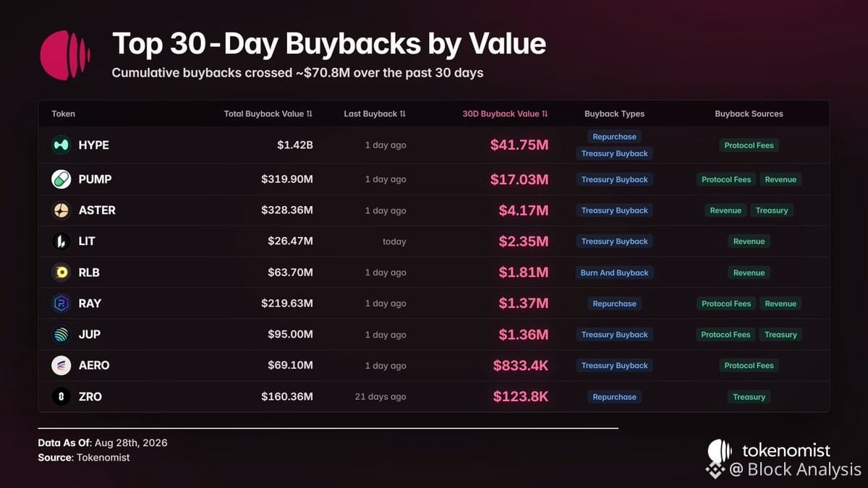Select the ASTER token icon
Screen dimensions: 868x488
(61, 210)
